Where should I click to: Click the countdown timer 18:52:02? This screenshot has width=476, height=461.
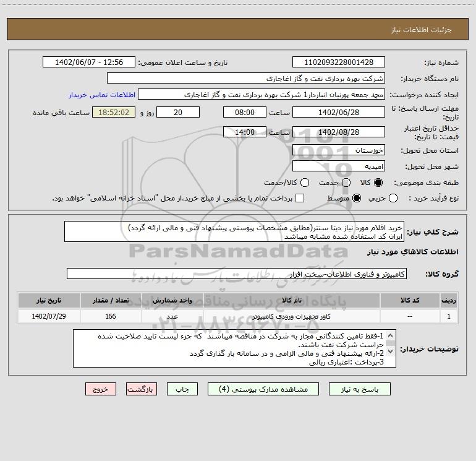pos(114,112)
